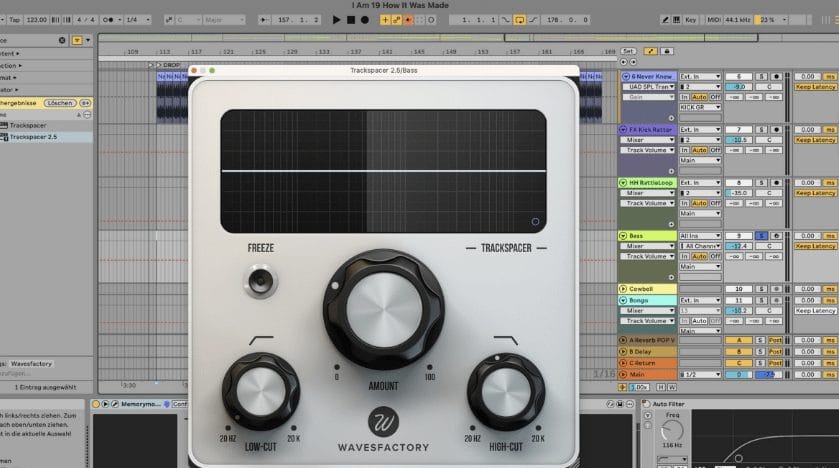Enable the Follow playback arrow button
This screenshot has height=468, width=839.
[264, 20]
